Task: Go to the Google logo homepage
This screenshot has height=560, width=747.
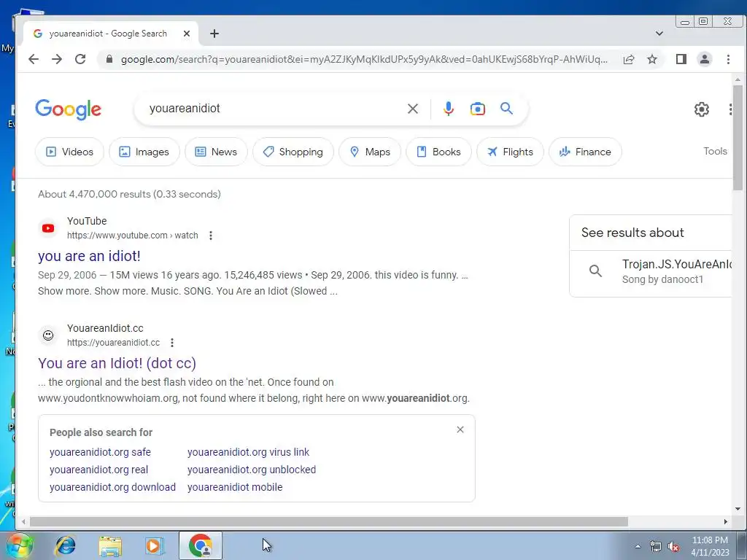Action: coord(68,109)
